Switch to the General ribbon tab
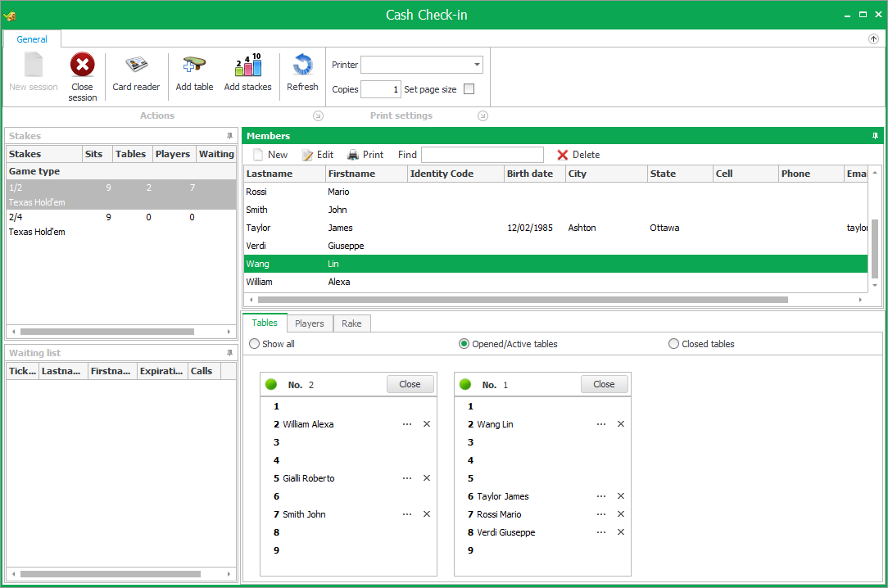 tap(32, 39)
